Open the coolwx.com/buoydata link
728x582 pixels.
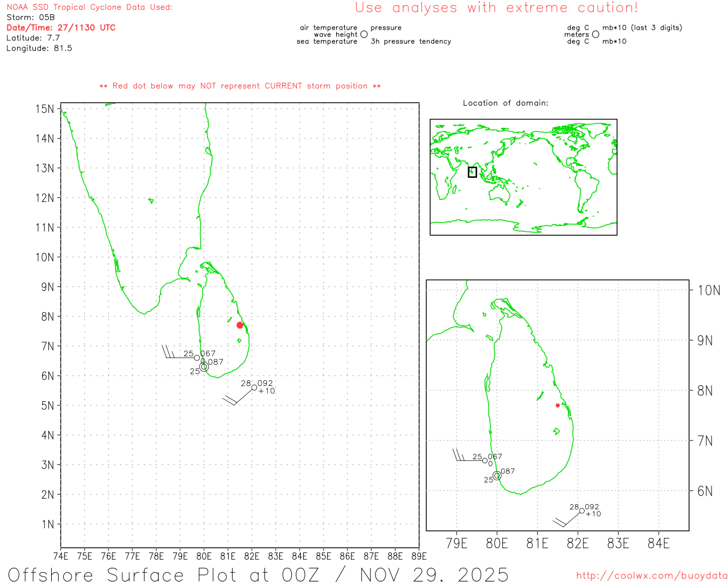pyautogui.click(x=652, y=576)
